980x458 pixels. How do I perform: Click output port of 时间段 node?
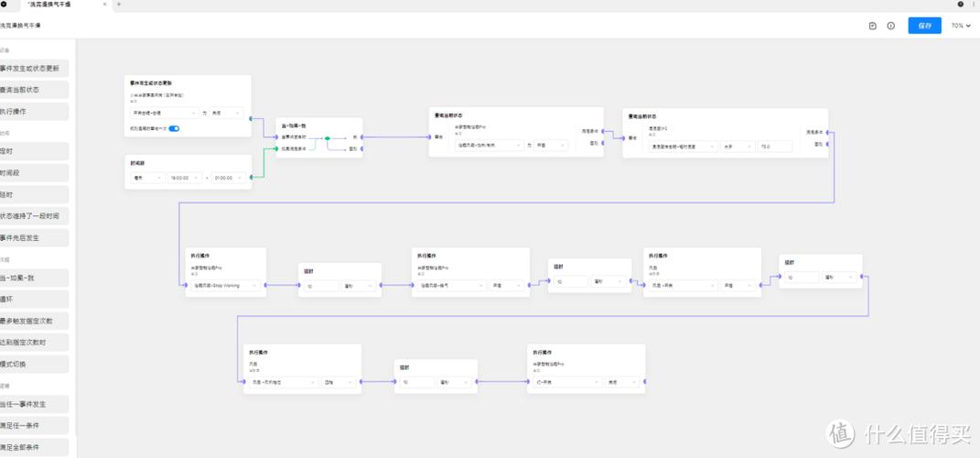(252, 178)
